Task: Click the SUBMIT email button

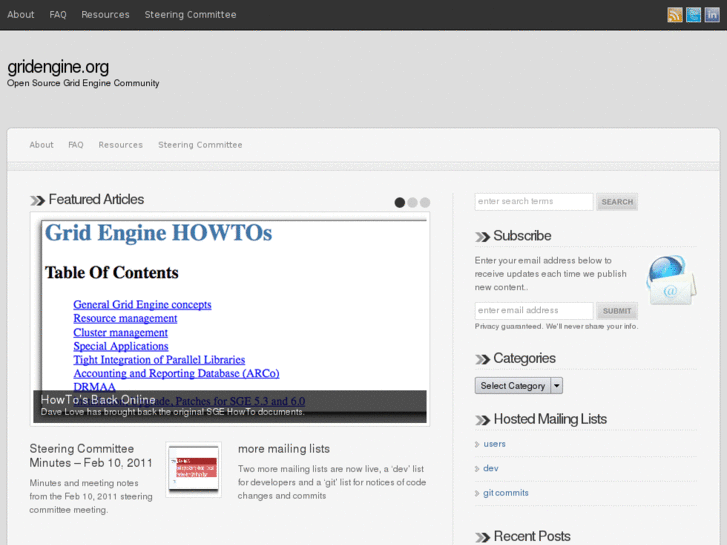Action: click(x=617, y=311)
